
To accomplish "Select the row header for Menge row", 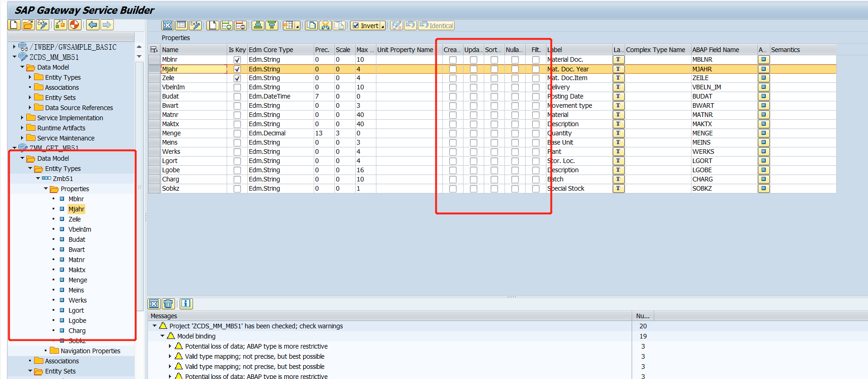I will [154, 133].
